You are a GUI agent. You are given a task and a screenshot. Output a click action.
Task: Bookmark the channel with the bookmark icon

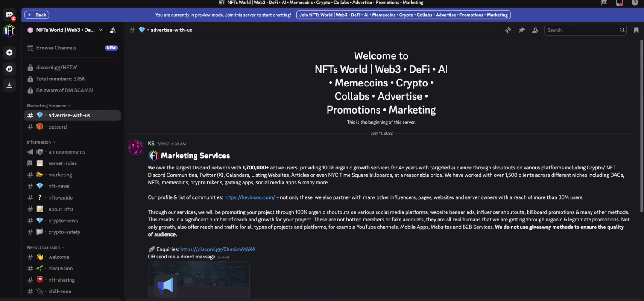(635, 30)
